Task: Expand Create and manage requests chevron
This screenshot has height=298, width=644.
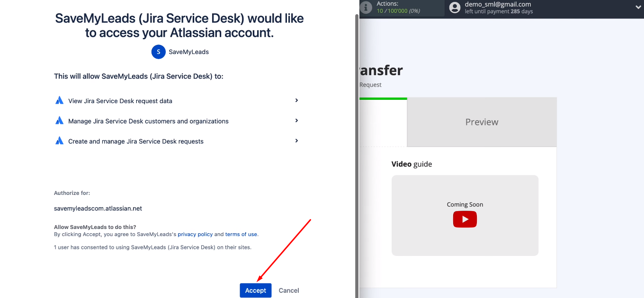Action: 296,140
